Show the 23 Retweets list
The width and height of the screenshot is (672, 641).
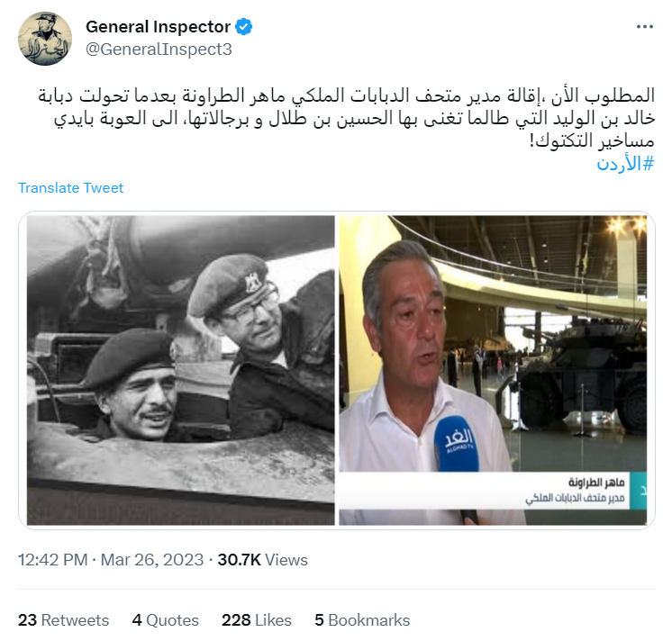pyautogui.click(x=63, y=620)
